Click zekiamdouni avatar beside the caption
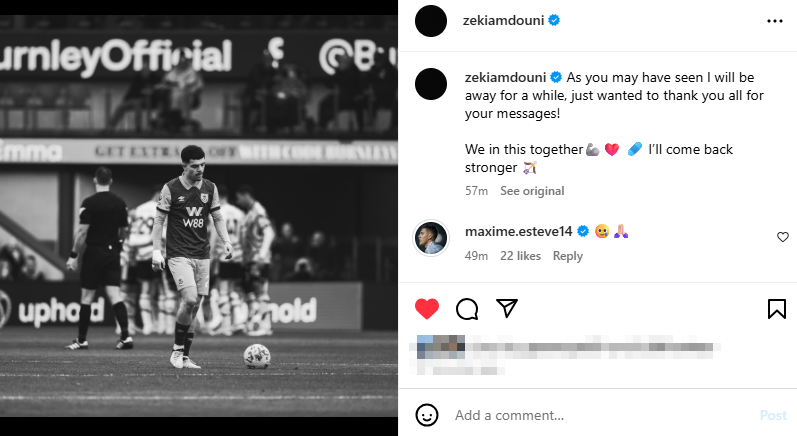The image size is (797, 436). point(431,84)
